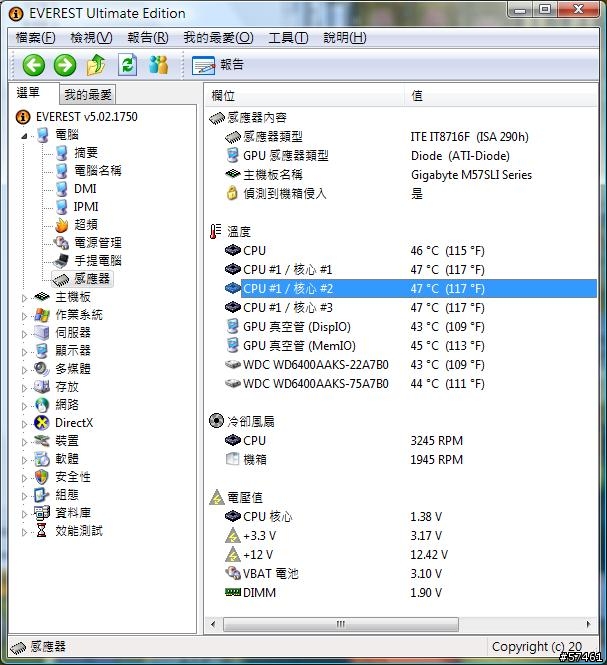The width and height of the screenshot is (607, 665).
Task: Select the 電源管理 power management icon
Action: point(61,243)
